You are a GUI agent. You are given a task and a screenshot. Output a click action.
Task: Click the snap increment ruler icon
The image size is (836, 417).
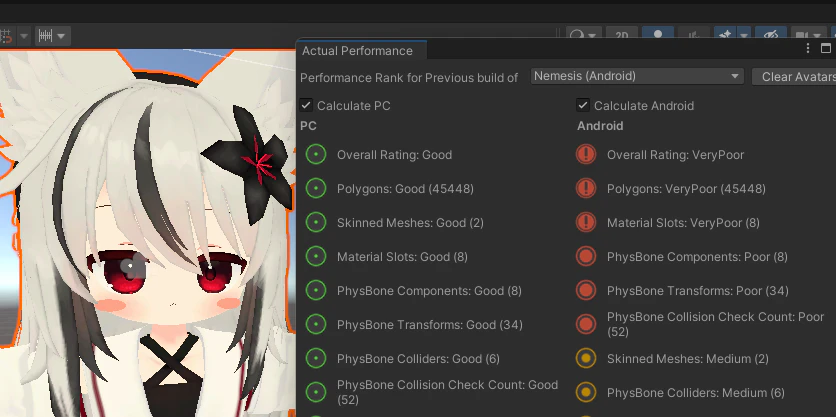pos(46,36)
